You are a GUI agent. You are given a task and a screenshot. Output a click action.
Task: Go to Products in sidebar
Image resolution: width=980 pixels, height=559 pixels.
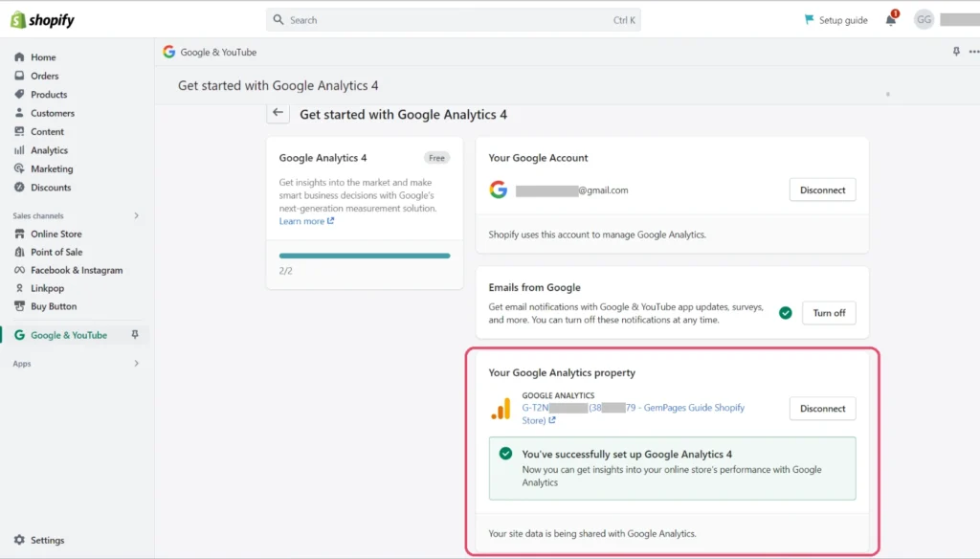click(x=49, y=95)
